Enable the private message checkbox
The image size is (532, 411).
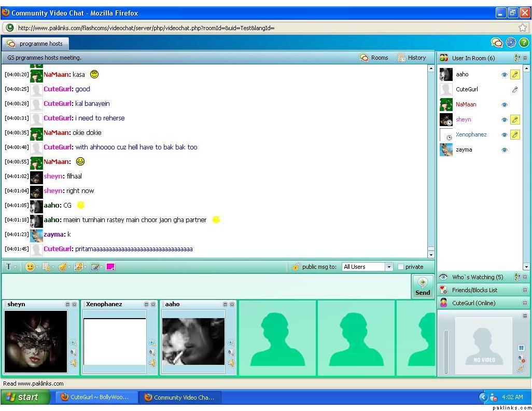click(401, 267)
